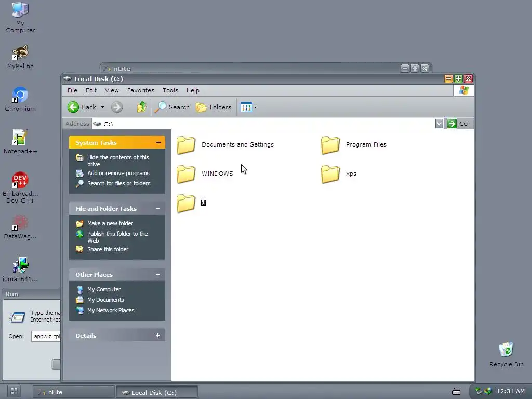
Task: Select the idman641 installer desktop icon
Action: tap(20, 270)
